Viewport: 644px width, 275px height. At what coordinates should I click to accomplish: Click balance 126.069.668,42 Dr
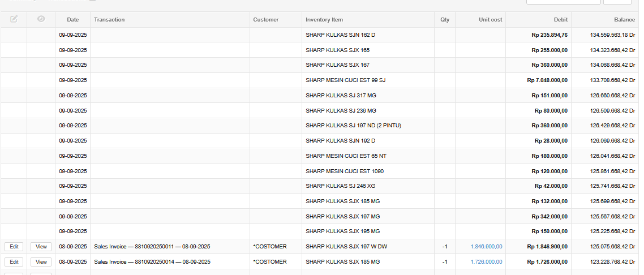click(612, 141)
